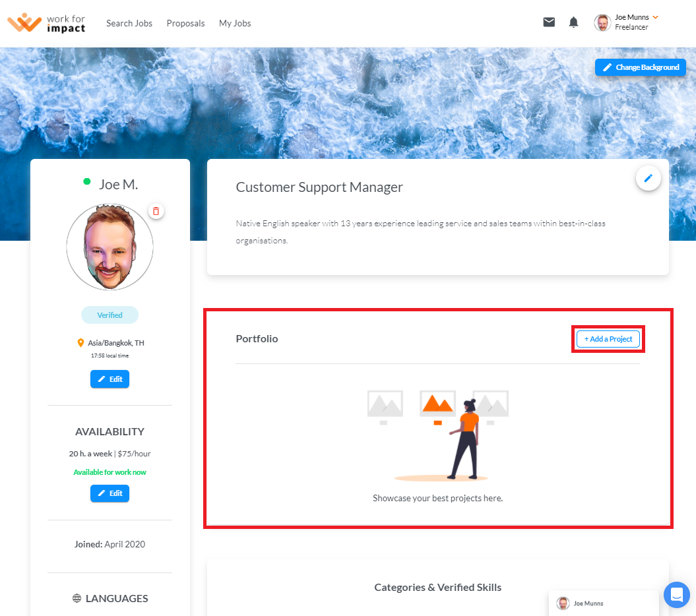
Task: Go to Proposals
Action: [185, 23]
